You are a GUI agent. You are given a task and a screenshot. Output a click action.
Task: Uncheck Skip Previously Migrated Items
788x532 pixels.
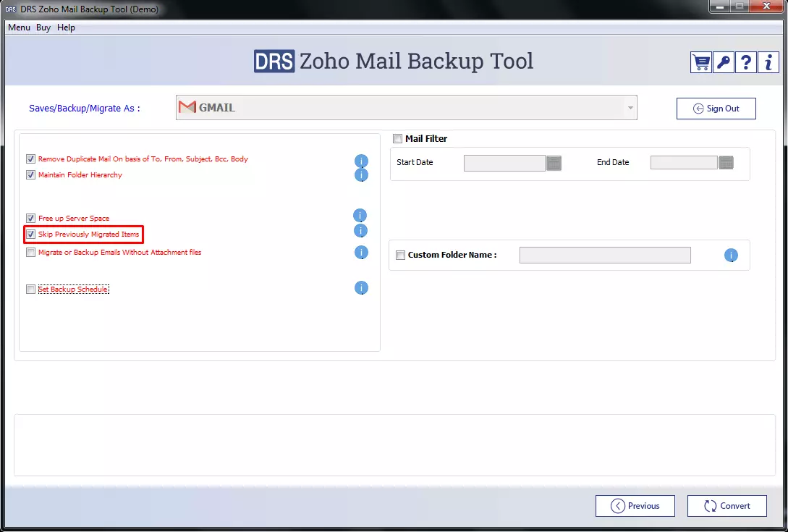(x=30, y=235)
